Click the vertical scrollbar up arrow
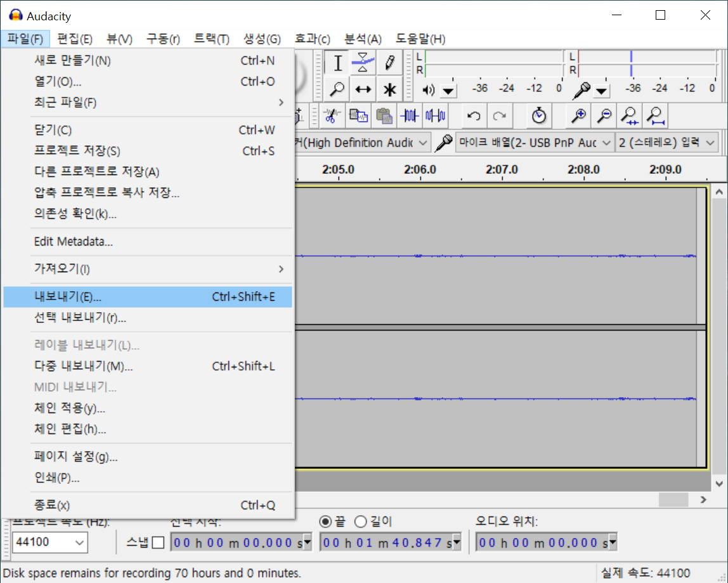 coord(719,192)
